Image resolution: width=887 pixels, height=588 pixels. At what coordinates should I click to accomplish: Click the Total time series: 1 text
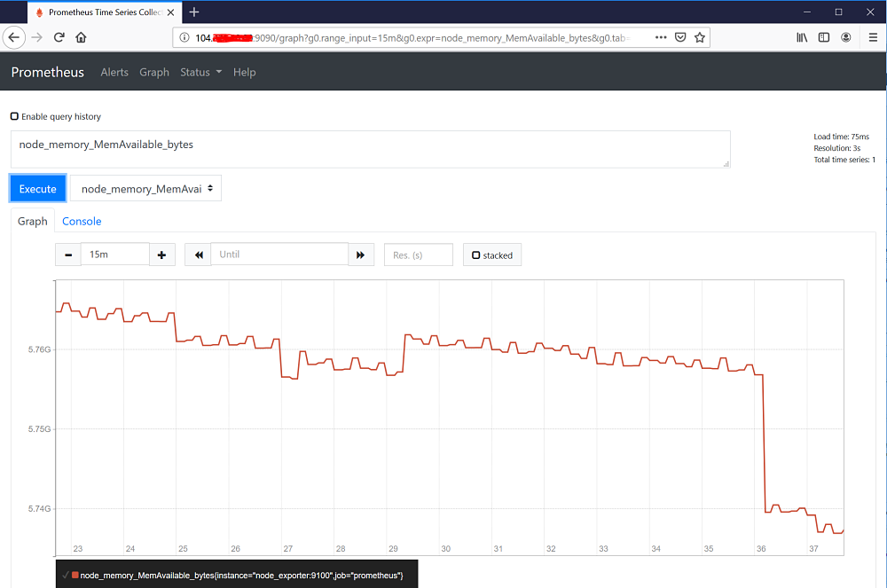[x=844, y=160]
